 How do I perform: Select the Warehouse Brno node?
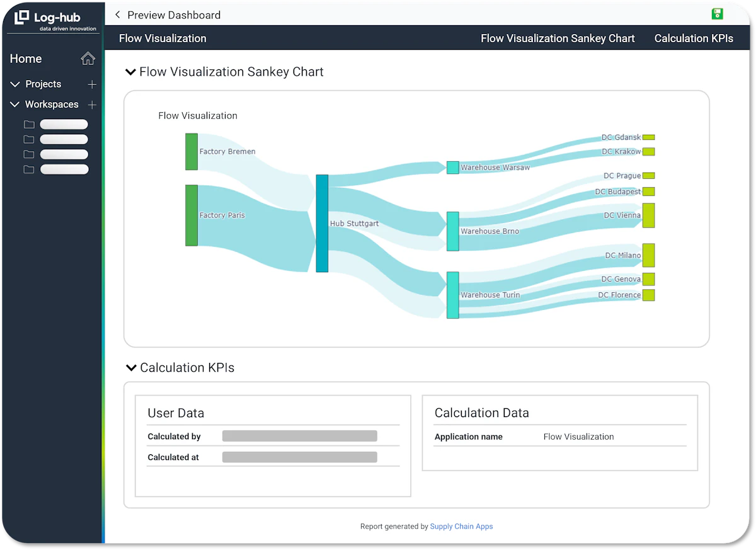tap(452, 231)
